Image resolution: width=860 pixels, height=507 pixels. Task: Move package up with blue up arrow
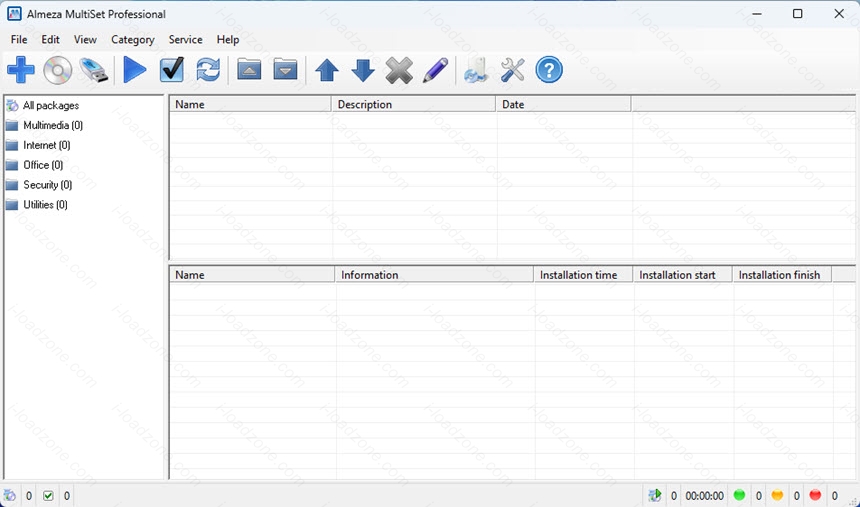tap(327, 70)
